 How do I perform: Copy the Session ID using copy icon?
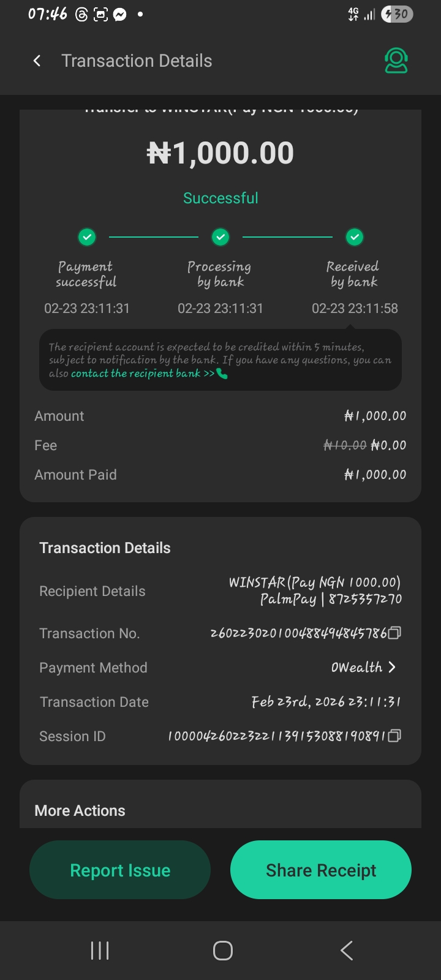point(395,736)
